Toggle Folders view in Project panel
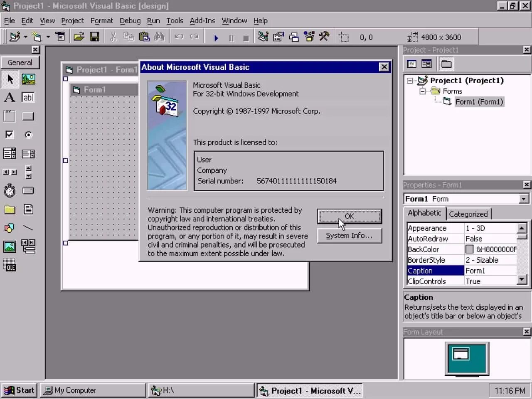The image size is (532, 399). coord(446,64)
